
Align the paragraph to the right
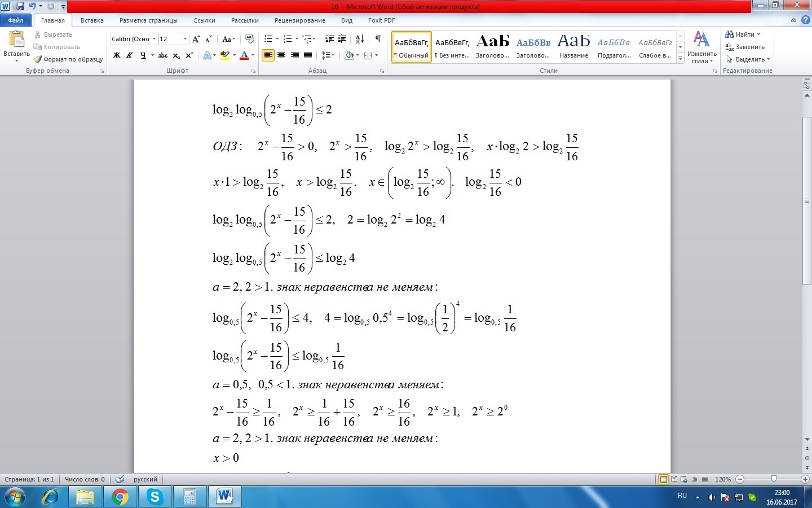click(x=294, y=55)
